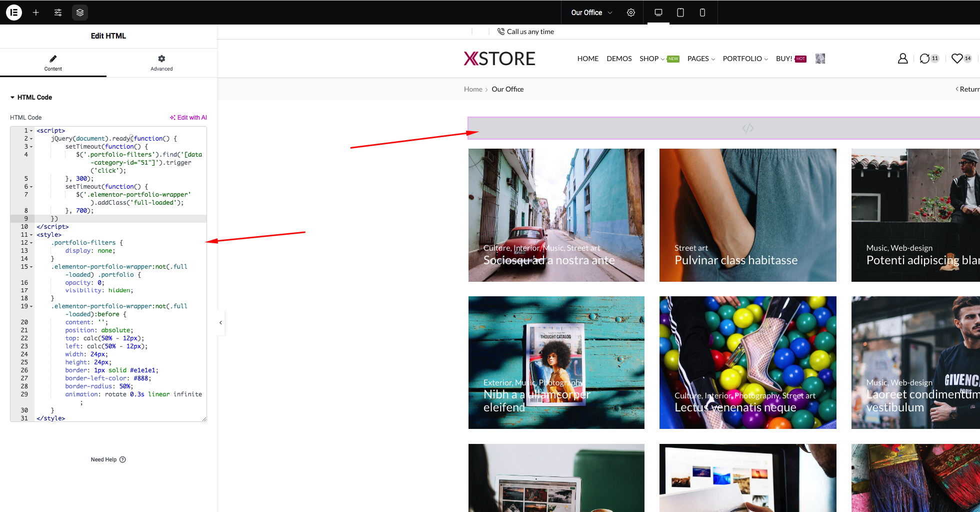Click the small avatar image in menu
Screen dimensions: 980x512
(x=820, y=59)
